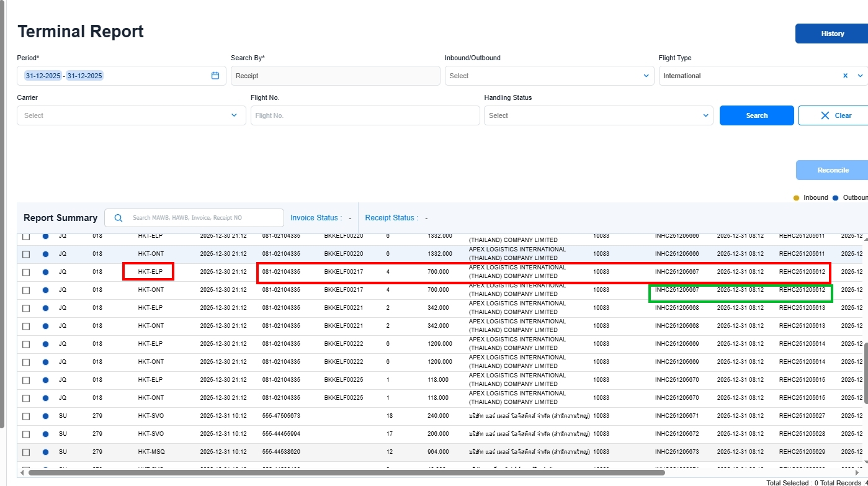868x486 pixels.
Task: Click the blue status dot on 555-47505673 row
Action: [x=45, y=416]
